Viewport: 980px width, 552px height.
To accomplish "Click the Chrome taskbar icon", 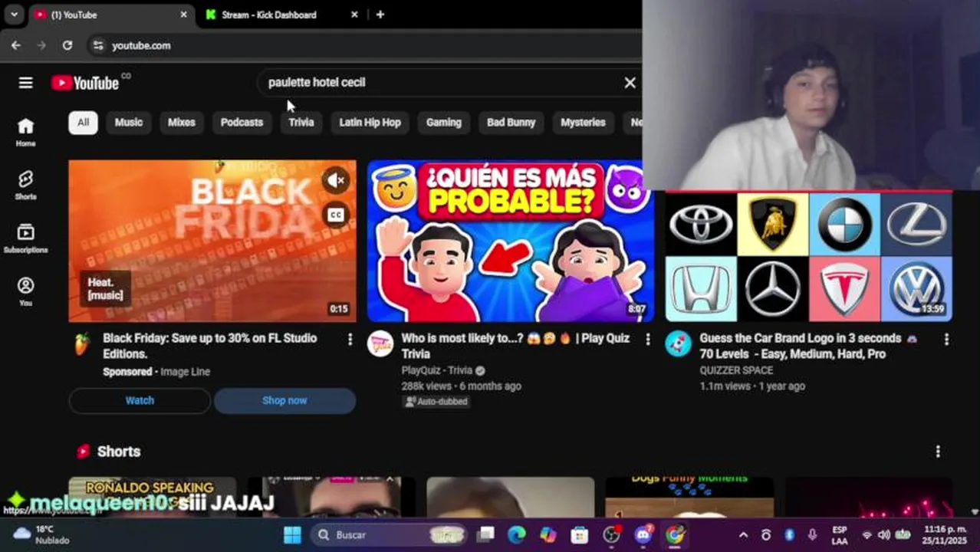I will 674,534.
